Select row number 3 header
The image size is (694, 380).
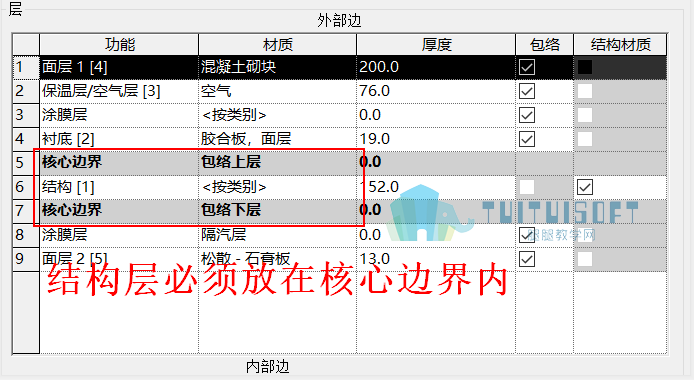coord(26,115)
